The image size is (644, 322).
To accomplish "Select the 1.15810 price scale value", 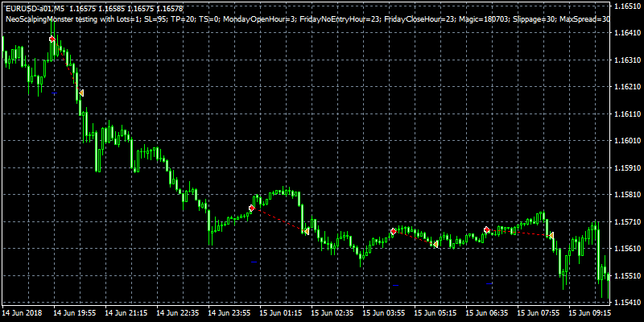I will coord(626,195).
